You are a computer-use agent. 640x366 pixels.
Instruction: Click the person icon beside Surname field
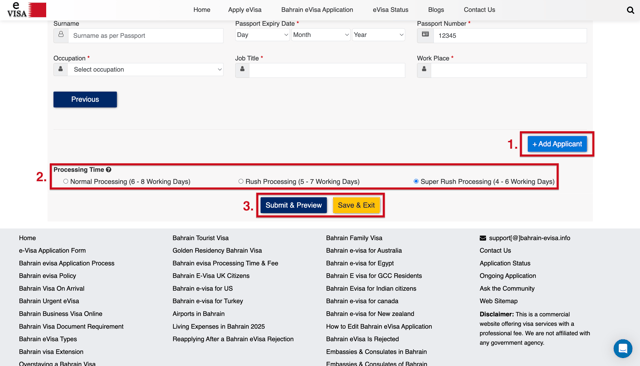coord(61,35)
